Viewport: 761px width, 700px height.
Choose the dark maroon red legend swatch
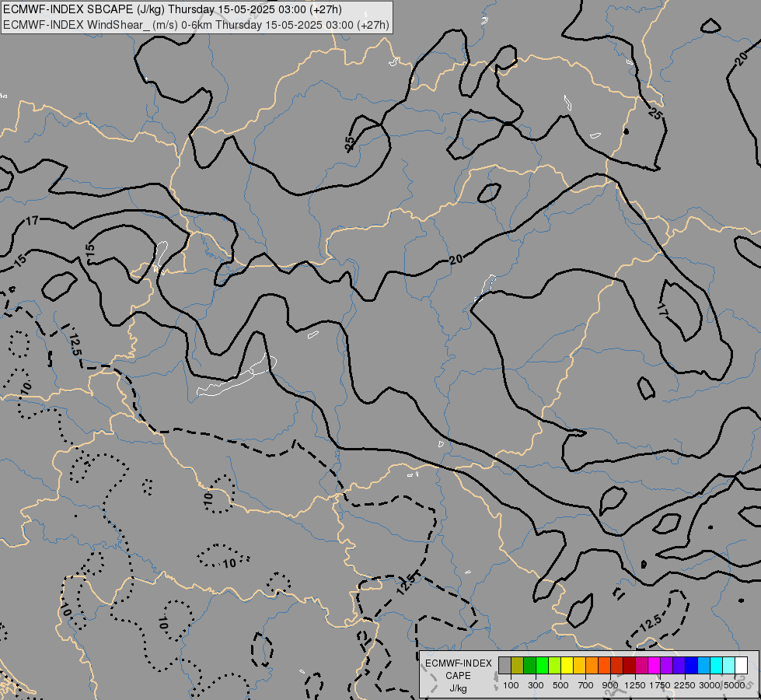[x=629, y=666]
